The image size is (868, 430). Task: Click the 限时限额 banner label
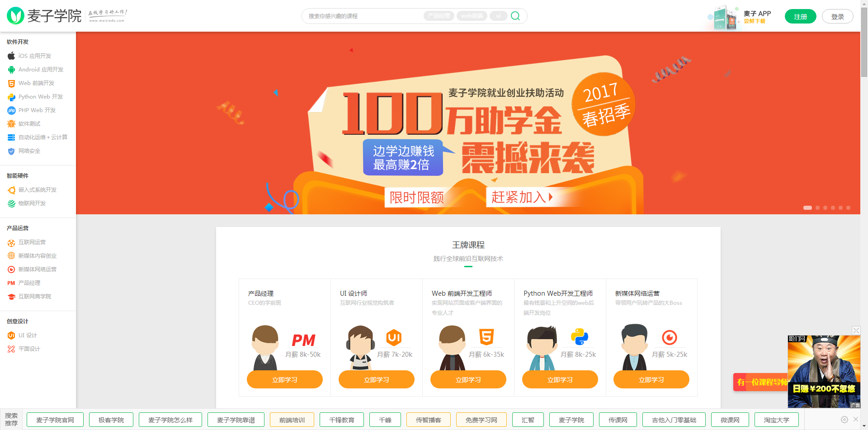417,197
